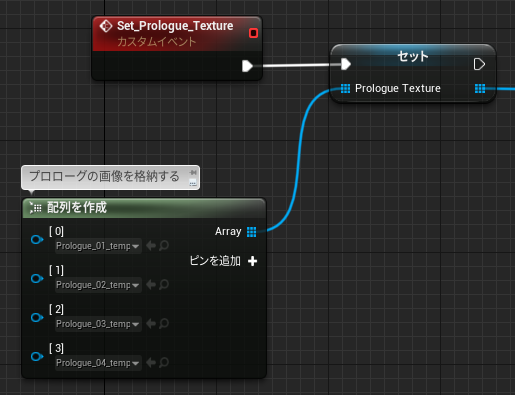Use selected asset arrow for Prologue_01_temp
Viewport: 515px width, 395px height.
(x=151, y=246)
